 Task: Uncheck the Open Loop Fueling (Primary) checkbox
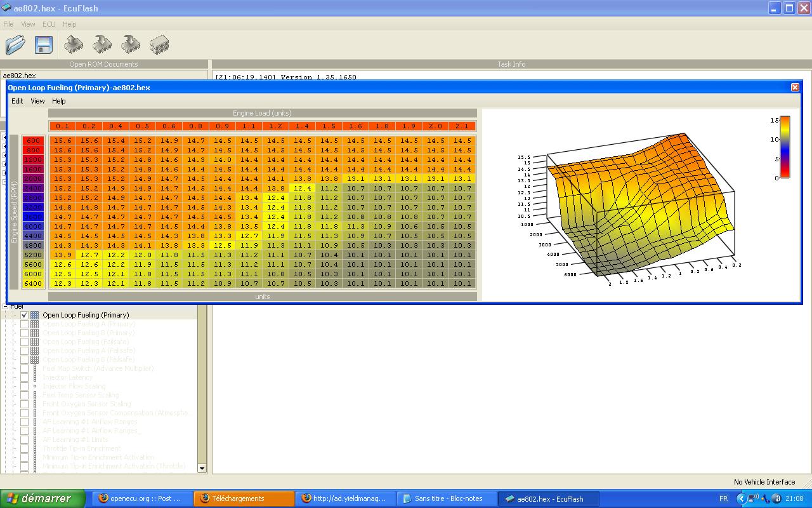24,315
